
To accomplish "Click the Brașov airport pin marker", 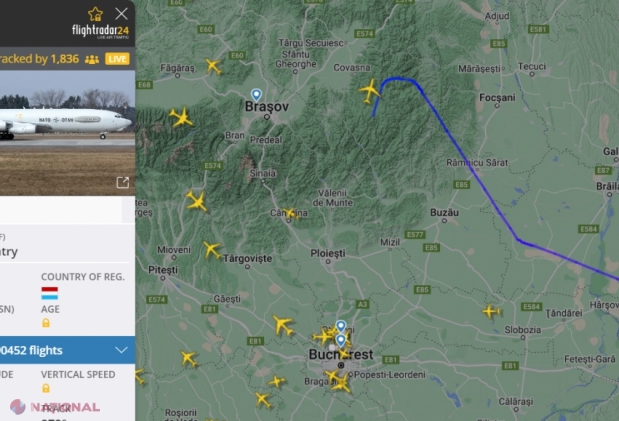I will coord(256,94).
